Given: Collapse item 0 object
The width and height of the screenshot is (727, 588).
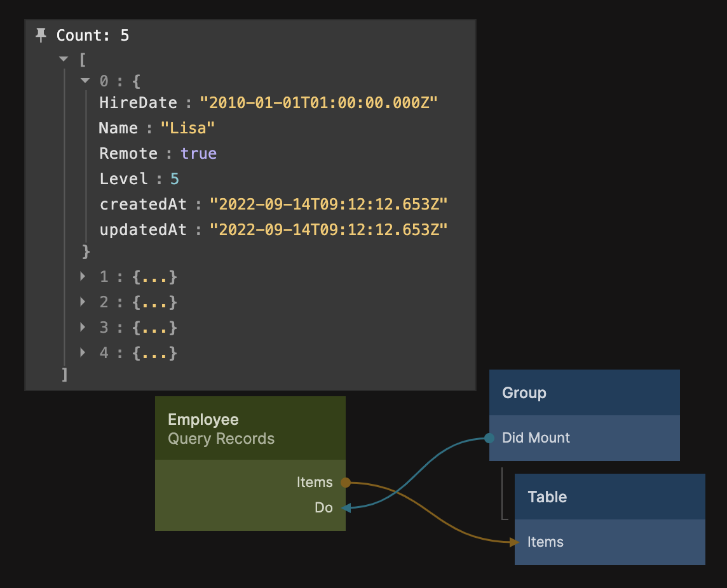Looking at the screenshot, I should coord(85,81).
